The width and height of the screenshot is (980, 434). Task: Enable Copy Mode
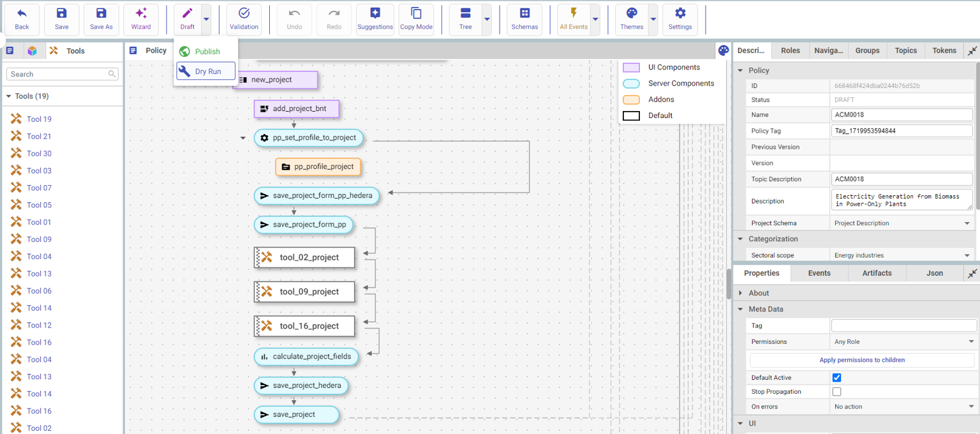pos(416,19)
